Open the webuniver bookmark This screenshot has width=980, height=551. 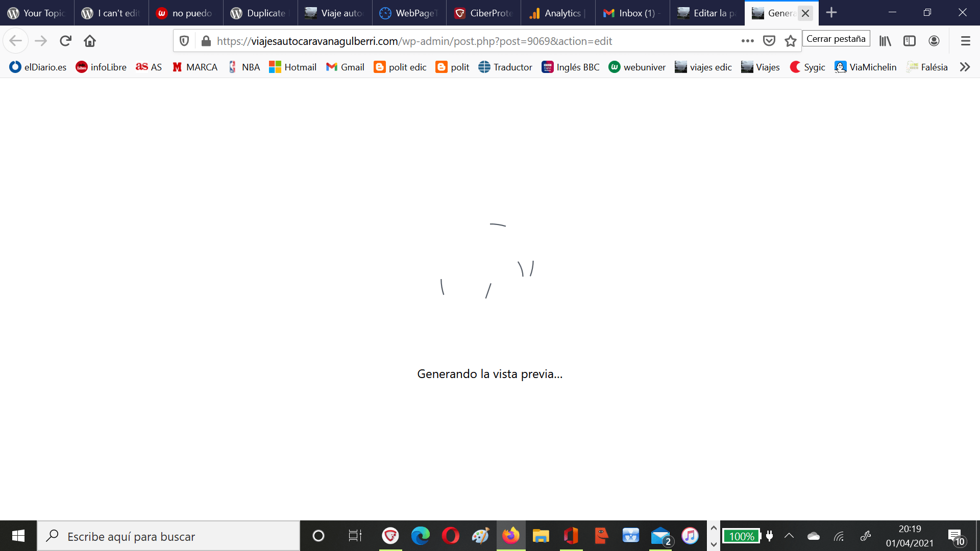coord(637,67)
